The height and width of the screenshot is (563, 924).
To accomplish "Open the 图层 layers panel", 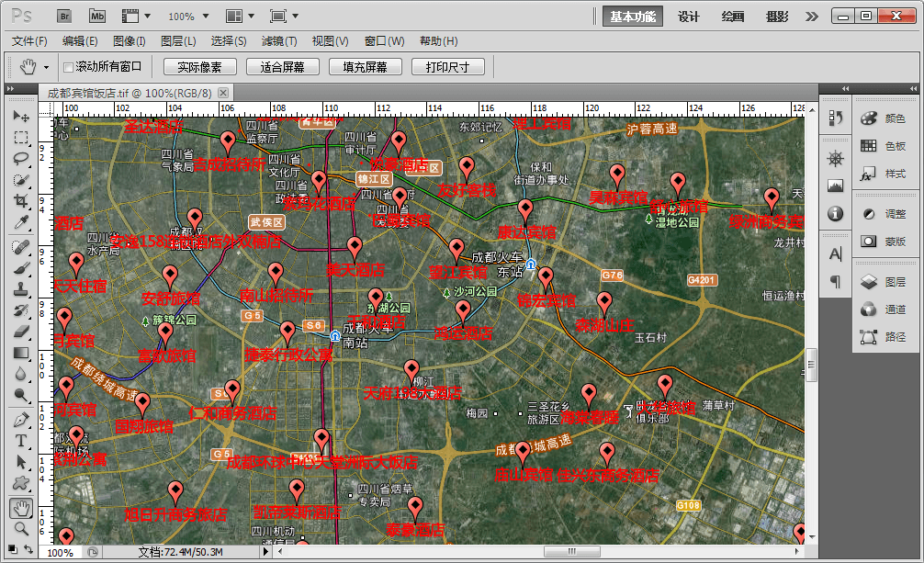I will [884, 282].
